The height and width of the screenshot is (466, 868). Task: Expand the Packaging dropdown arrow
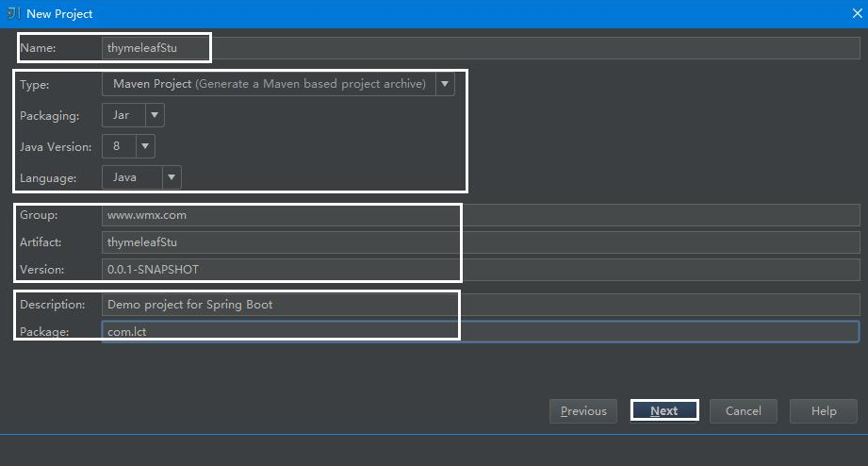click(x=155, y=115)
